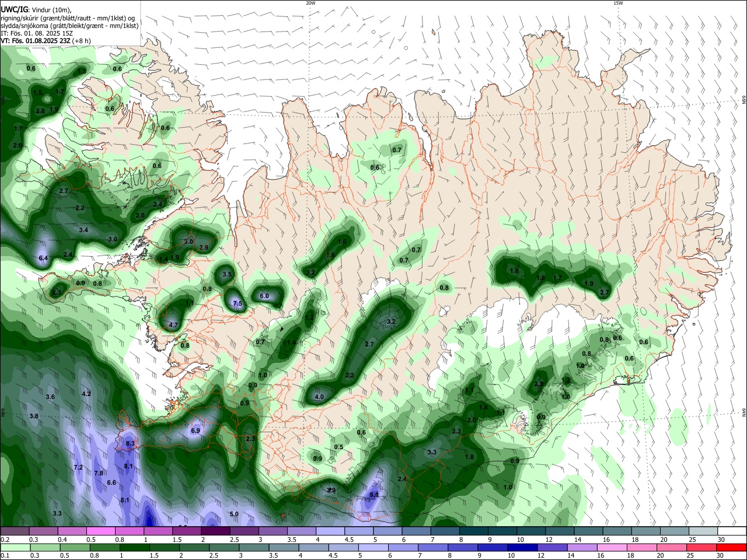This screenshot has height=560, width=747.
Task: Click the 7.2 precipitation value on the map
Action: click(78, 468)
